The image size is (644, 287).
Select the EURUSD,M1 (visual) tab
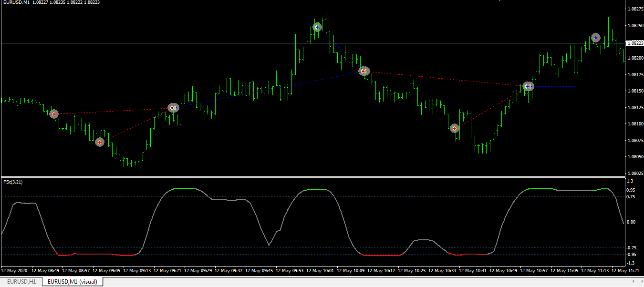click(73, 282)
